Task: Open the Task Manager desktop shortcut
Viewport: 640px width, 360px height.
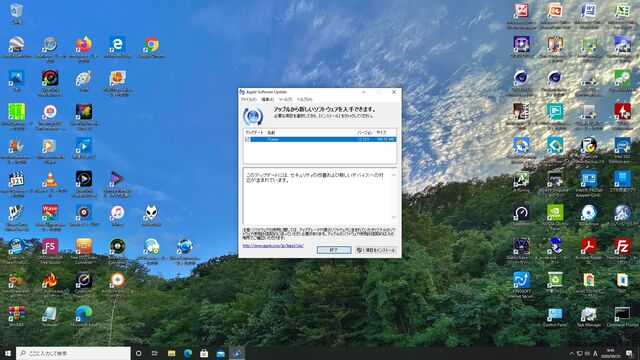Action: click(589, 314)
